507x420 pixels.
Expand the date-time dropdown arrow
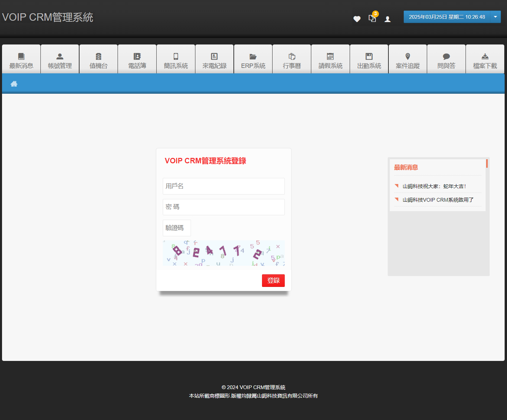495,17
